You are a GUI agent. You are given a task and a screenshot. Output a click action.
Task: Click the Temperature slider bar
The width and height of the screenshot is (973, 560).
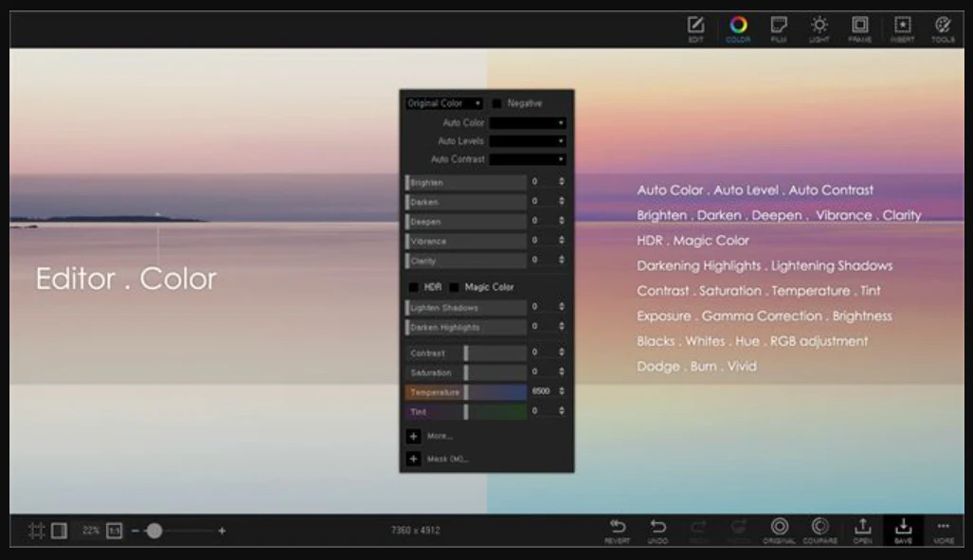466,392
